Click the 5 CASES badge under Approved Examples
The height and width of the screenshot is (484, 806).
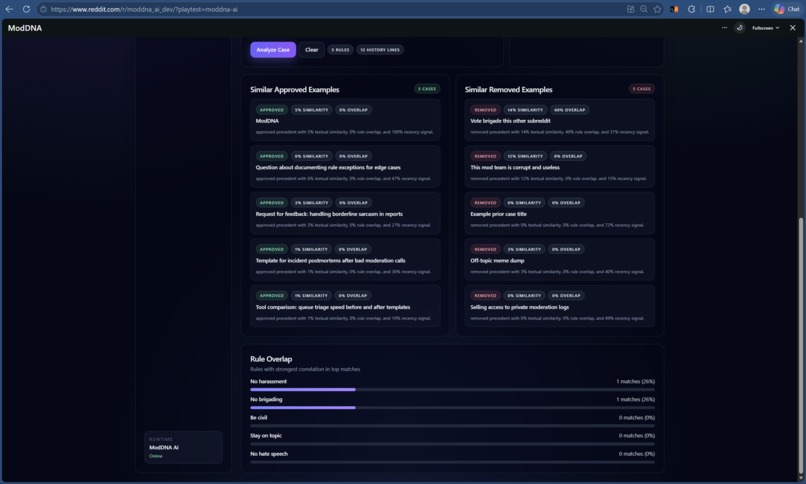tap(427, 89)
